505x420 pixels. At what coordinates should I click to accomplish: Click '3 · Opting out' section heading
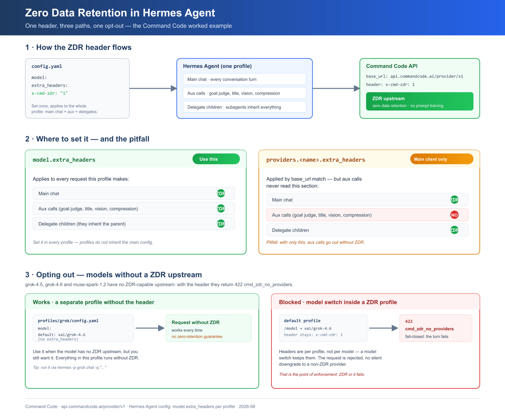(x=113, y=275)
